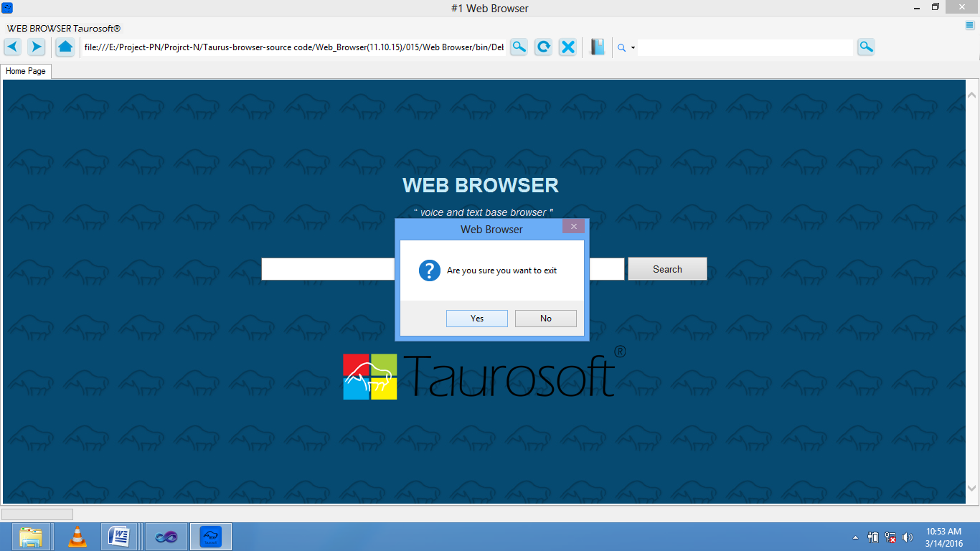Click the Forward navigation arrow
980x551 pixels.
coord(37,47)
